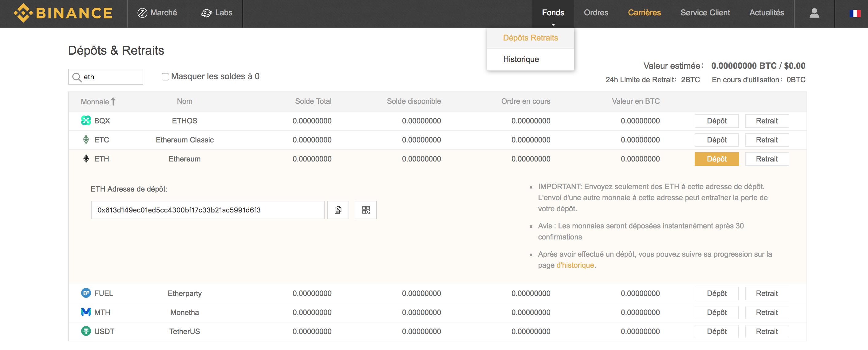This screenshot has height=350, width=868.
Task: Click the ETH deposit address field
Action: (207, 210)
